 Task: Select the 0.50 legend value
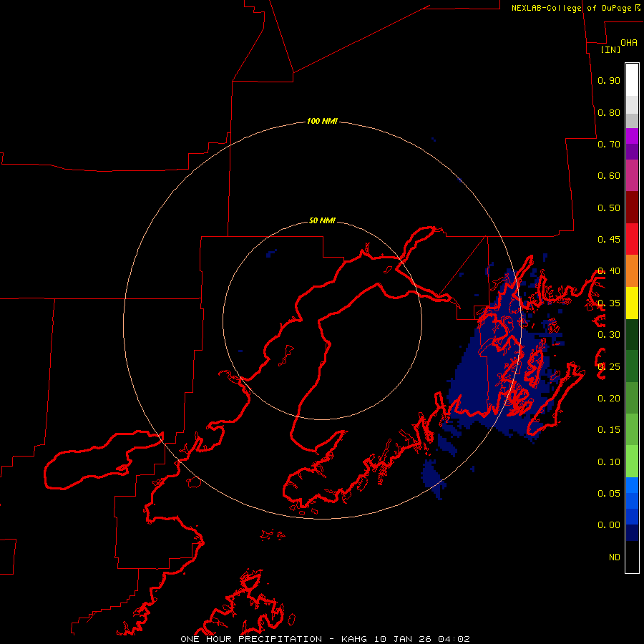pos(609,208)
